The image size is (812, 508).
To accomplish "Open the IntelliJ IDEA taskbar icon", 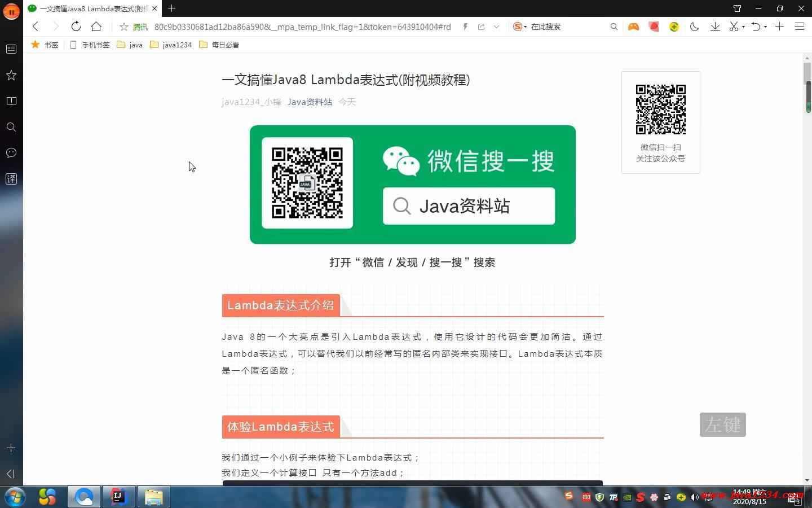I will (118, 497).
